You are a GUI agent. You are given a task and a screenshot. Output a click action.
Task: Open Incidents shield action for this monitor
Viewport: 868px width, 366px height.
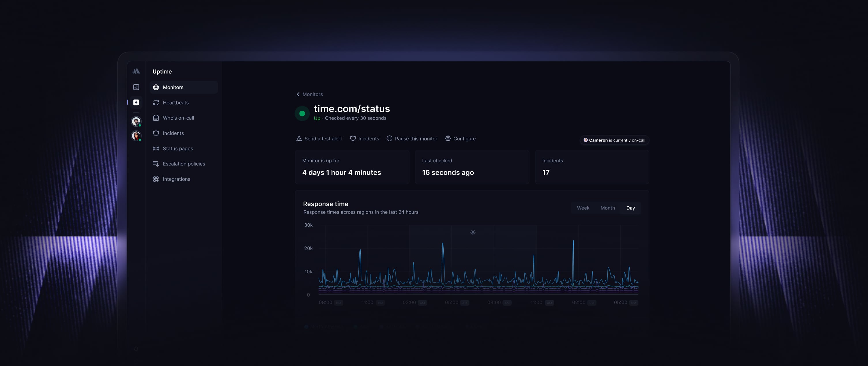point(364,139)
